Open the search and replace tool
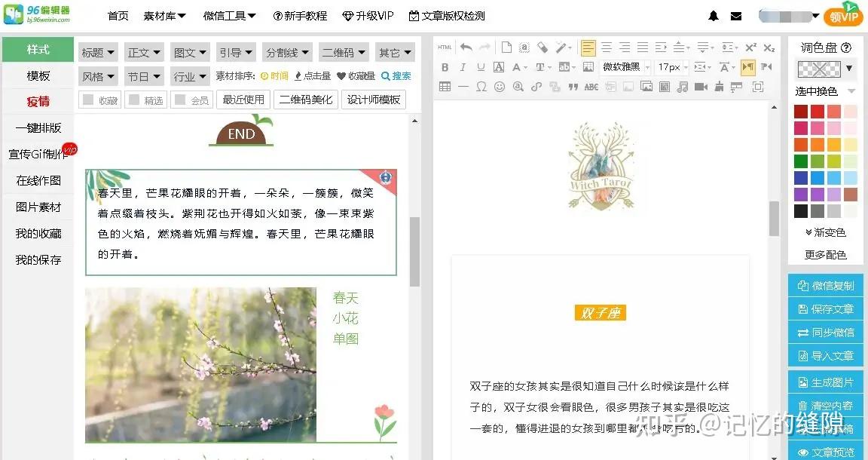The height and width of the screenshot is (460, 868). pyautogui.click(x=518, y=87)
